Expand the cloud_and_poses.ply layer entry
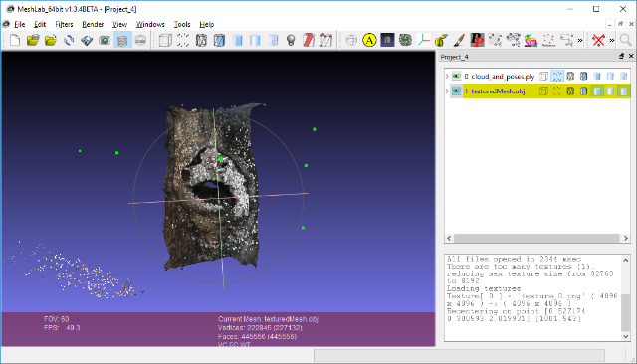 [447, 76]
